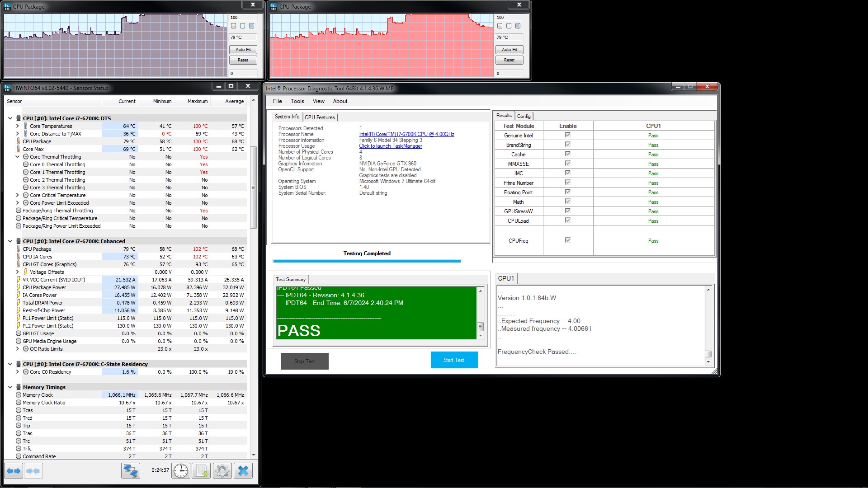Toggle the Prime Number test checkbox

pos(568,182)
